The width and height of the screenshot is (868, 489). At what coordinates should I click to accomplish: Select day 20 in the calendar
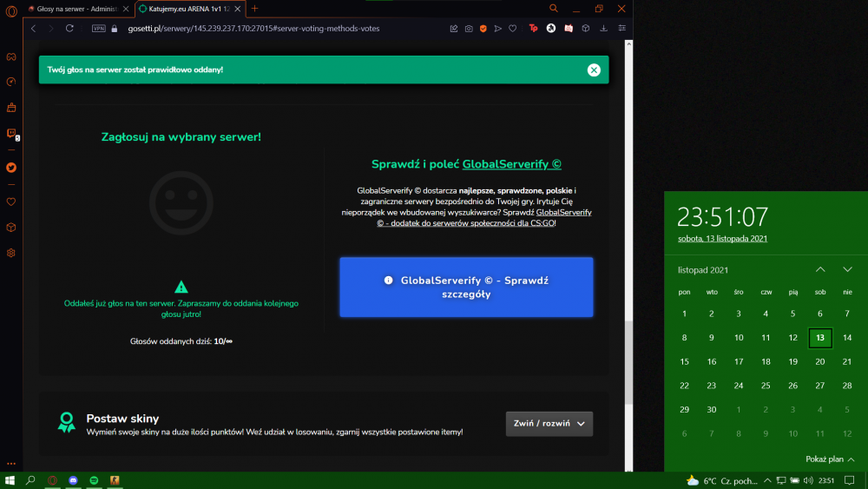point(820,361)
